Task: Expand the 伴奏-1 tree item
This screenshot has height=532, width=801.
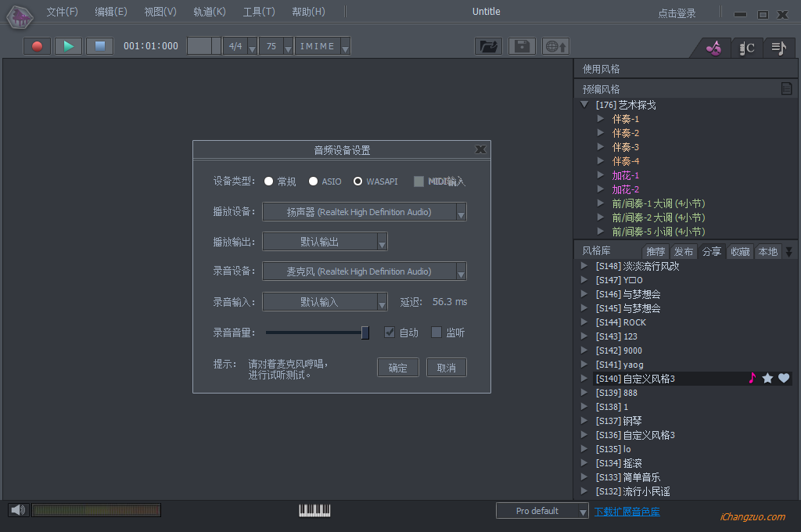Action: [601, 119]
